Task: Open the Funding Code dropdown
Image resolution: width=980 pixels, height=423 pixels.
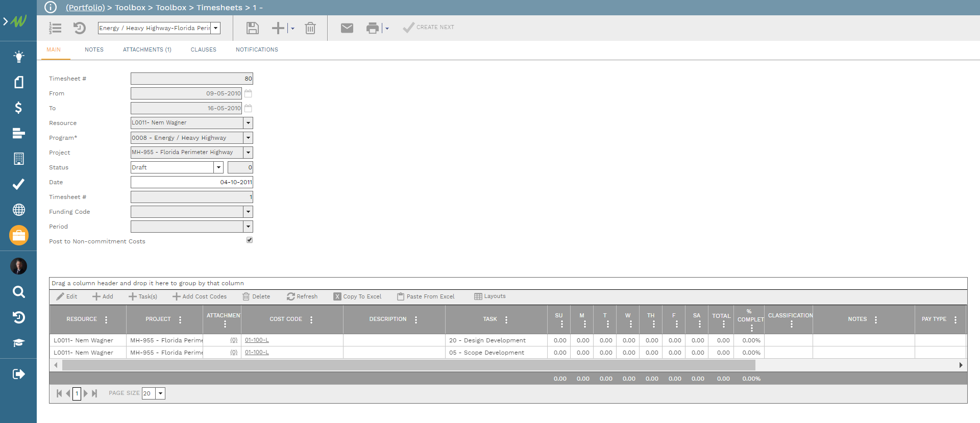Action: click(x=248, y=212)
